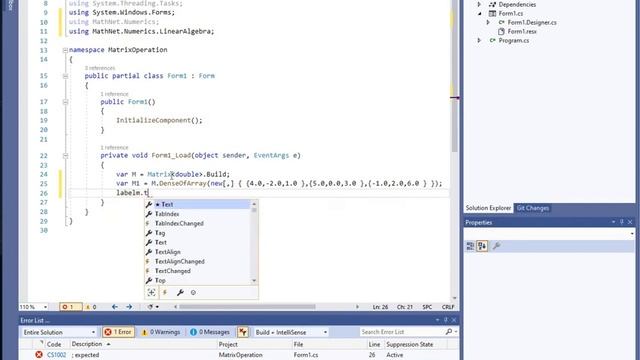
Task: Open Form1.resx in Solution Explorer
Action: 522,31
